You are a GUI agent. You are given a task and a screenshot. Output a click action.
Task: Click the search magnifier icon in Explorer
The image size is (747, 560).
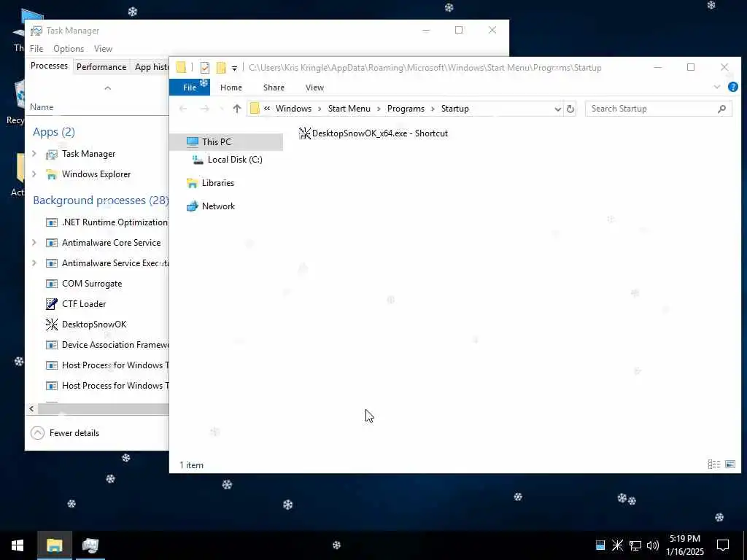tap(721, 109)
